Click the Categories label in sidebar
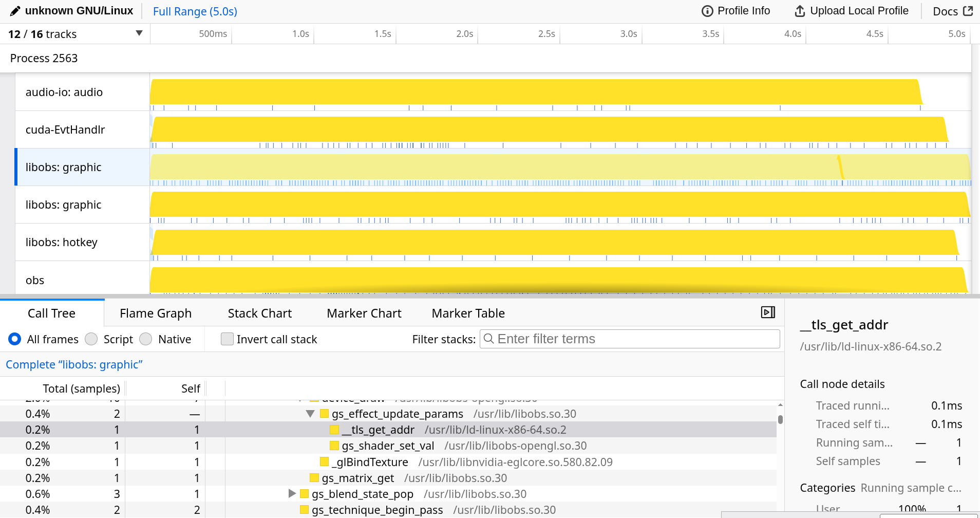Viewport: 980px width, 518px height. pos(827,488)
